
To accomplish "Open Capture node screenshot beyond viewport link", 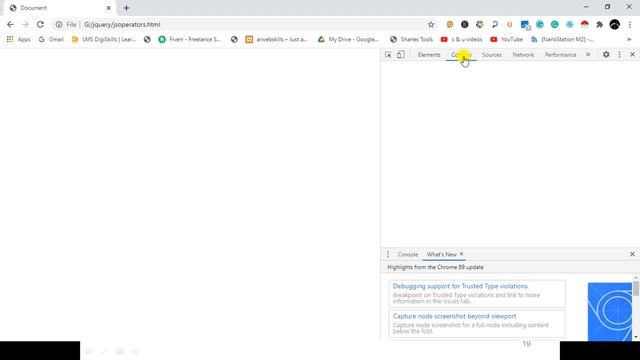I will point(454,316).
